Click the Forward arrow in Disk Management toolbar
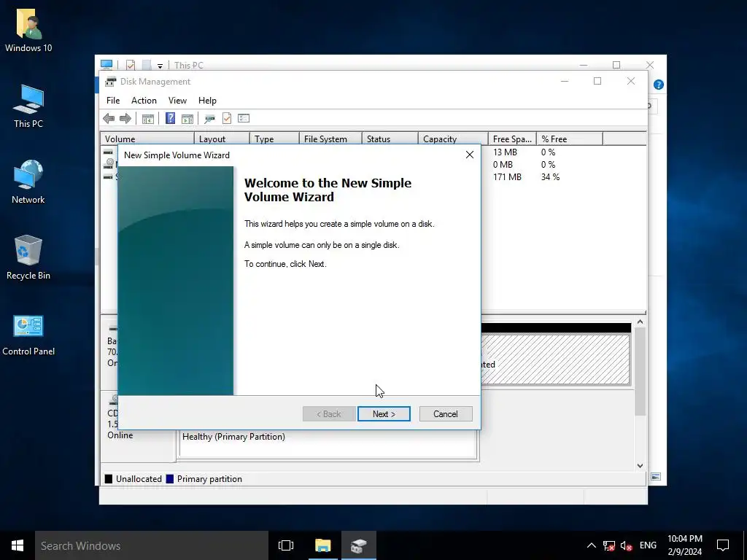Image resolution: width=747 pixels, height=560 pixels. (x=125, y=119)
